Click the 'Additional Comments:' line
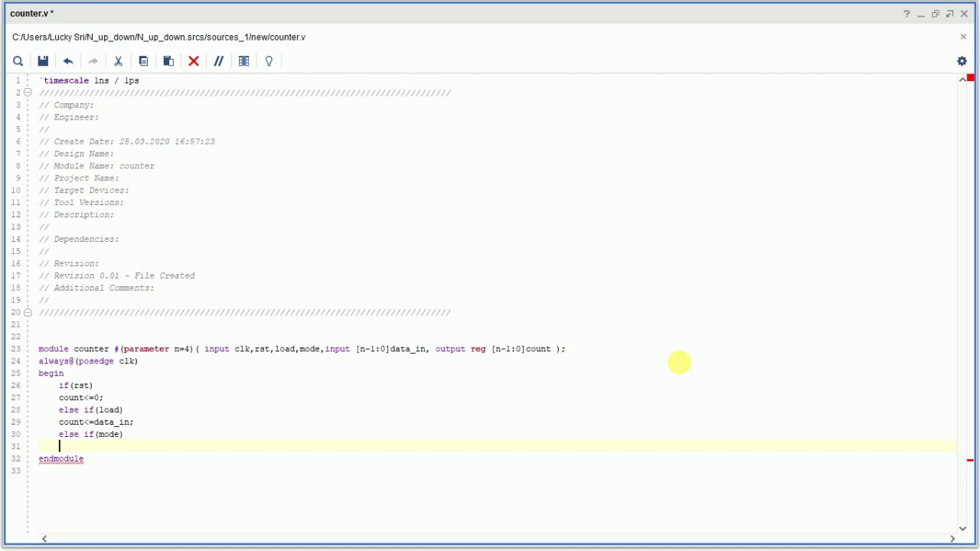 [x=96, y=288]
